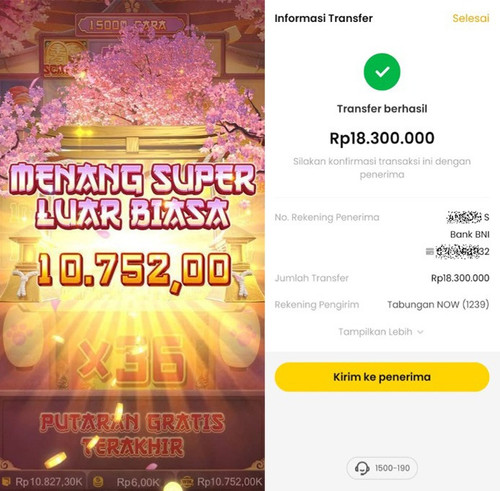Click the Kirim ke penerima button
500x491 pixels.
click(382, 377)
